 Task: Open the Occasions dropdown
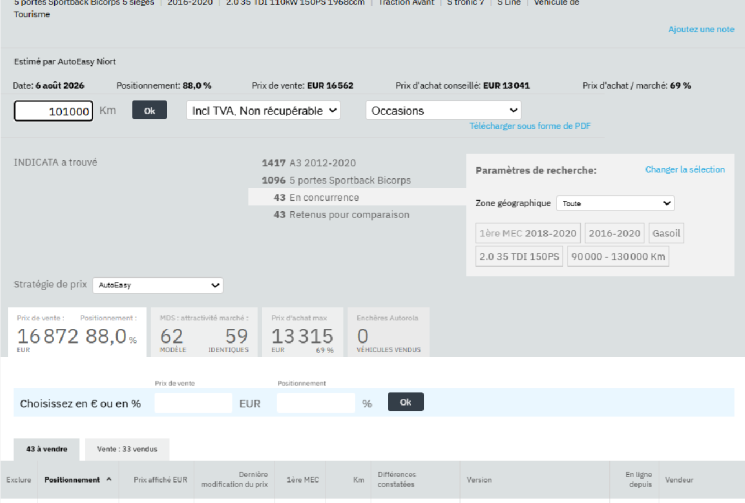click(x=443, y=110)
